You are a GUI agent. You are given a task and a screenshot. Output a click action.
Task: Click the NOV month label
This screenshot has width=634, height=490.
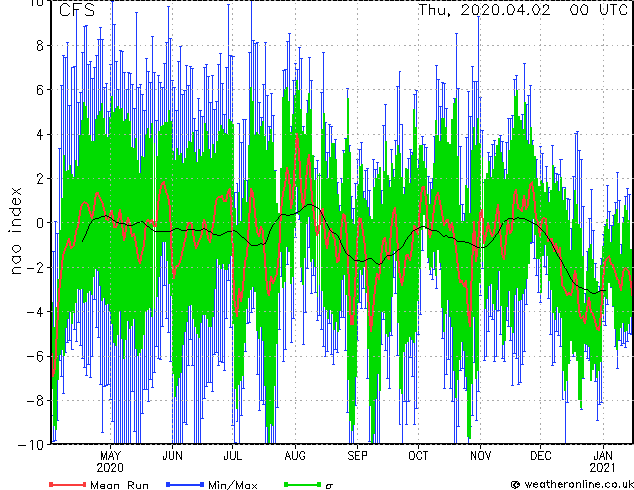(480, 456)
